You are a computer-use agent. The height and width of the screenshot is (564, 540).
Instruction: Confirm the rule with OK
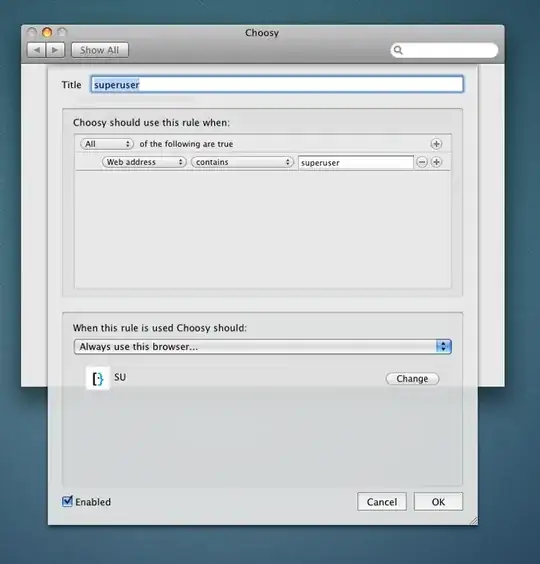point(438,502)
